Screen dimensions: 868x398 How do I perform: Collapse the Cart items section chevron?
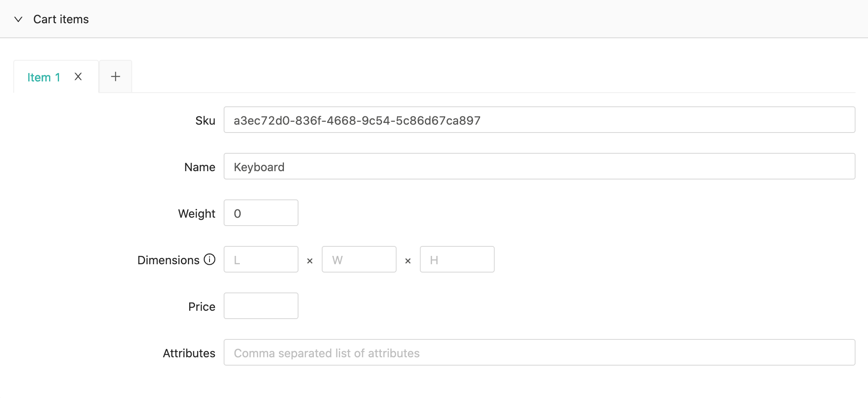(x=18, y=19)
